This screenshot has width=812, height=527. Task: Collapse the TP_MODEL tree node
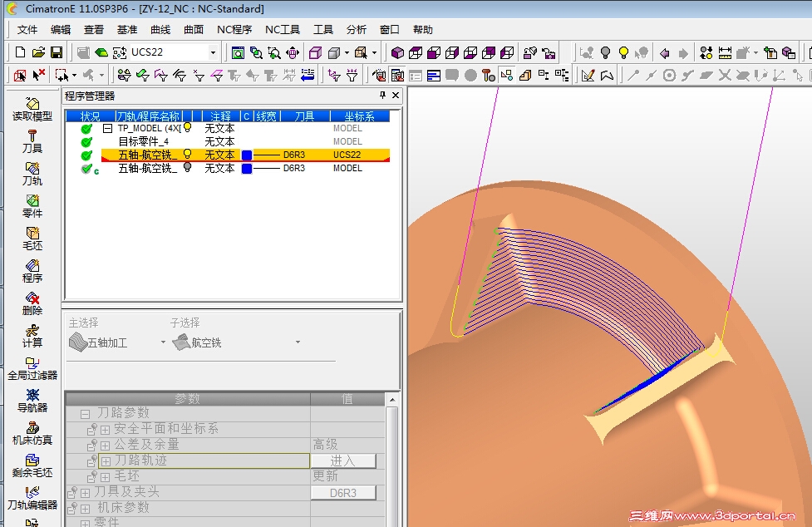tap(107, 128)
